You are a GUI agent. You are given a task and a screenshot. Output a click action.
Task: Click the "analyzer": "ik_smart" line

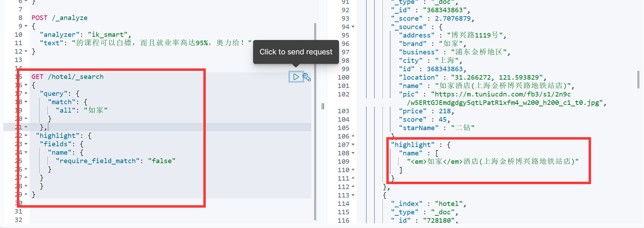[x=85, y=35]
